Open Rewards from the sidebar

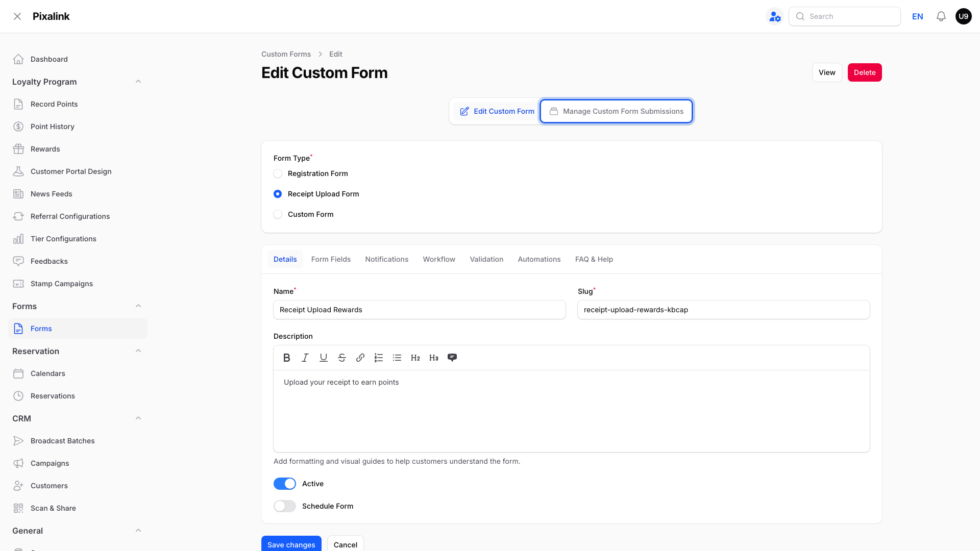click(x=78, y=149)
